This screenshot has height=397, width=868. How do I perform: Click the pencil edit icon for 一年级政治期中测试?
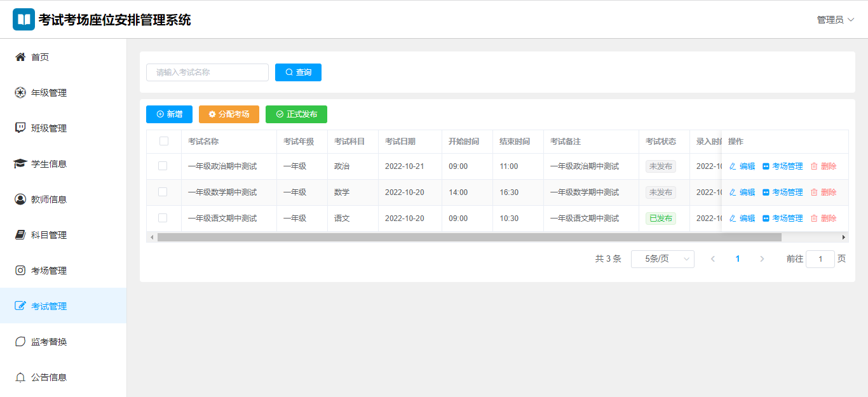(733, 166)
